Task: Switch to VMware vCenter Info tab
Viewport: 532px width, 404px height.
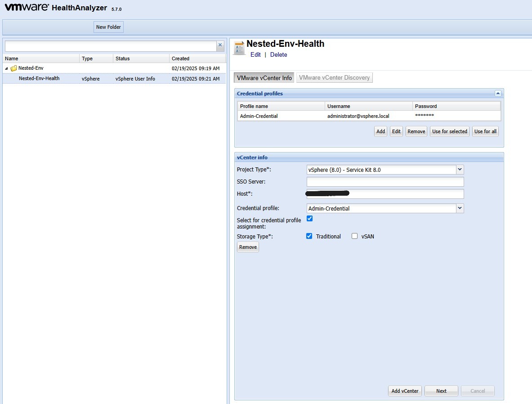Action: [264, 78]
